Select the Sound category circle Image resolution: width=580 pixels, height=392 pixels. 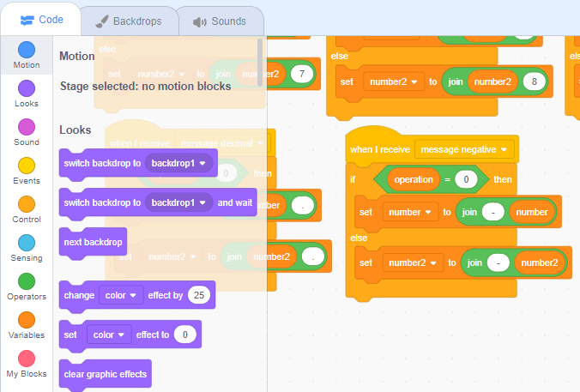pos(27,127)
